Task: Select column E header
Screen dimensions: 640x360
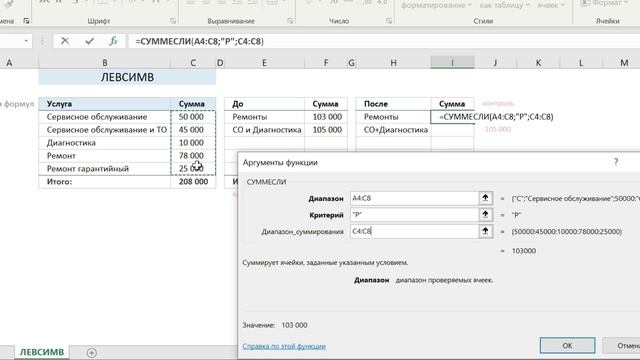Action: click(264, 63)
